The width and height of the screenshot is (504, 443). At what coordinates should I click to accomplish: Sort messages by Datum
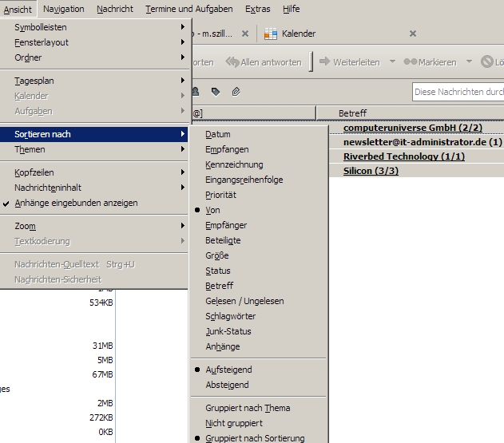click(x=217, y=134)
